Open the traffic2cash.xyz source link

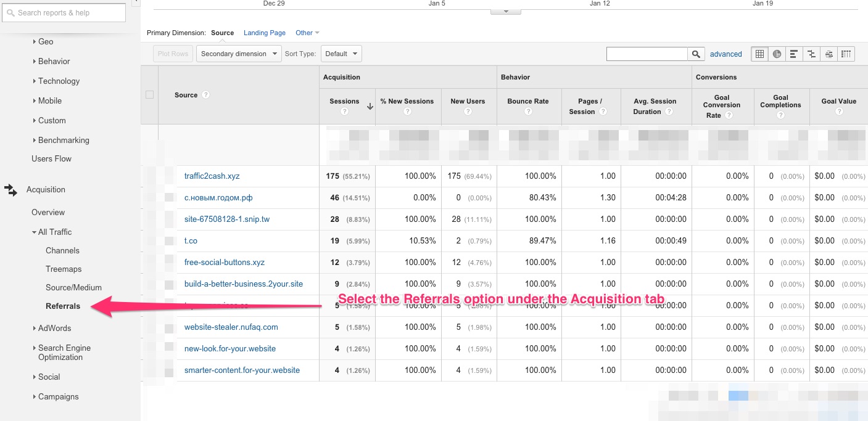click(212, 176)
